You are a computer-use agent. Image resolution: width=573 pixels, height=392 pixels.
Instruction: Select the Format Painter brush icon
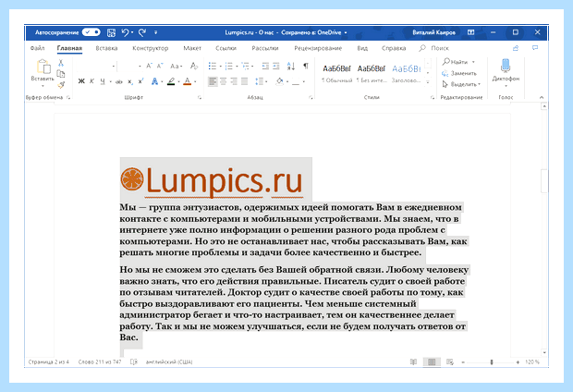(x=61, y=85)
